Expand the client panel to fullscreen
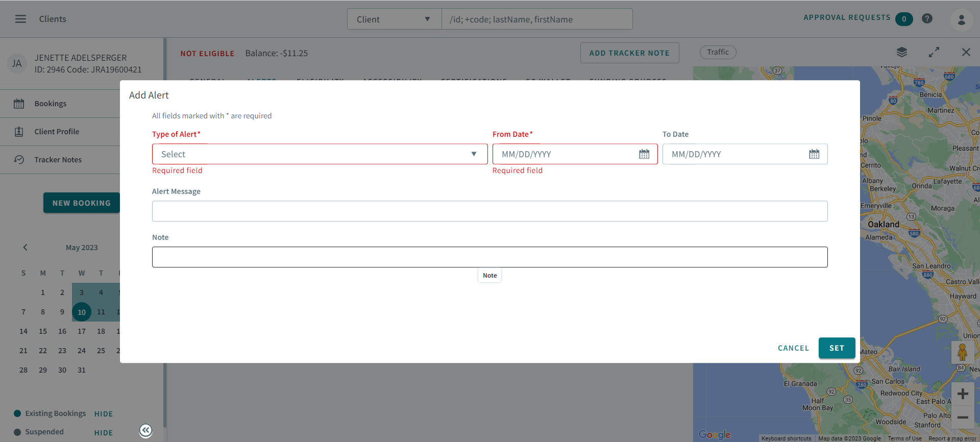The image size is (980, 442). (934, 52)
